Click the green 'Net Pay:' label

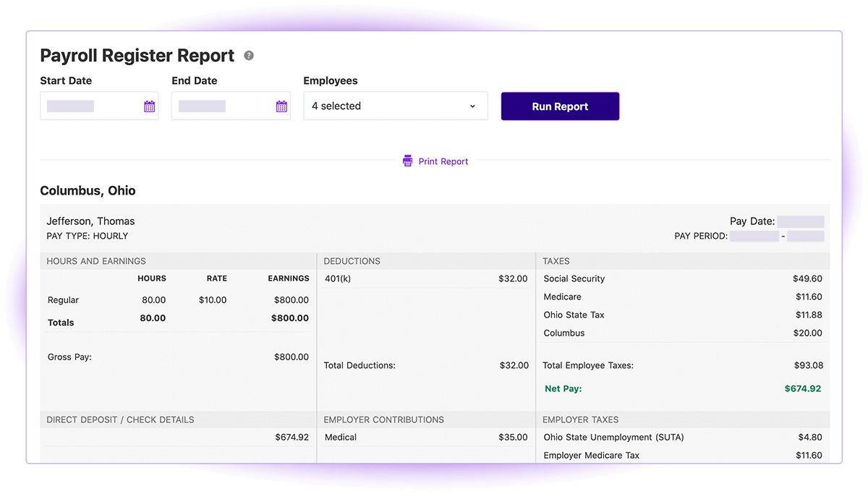pyautogui.click(x=563, y=388)
